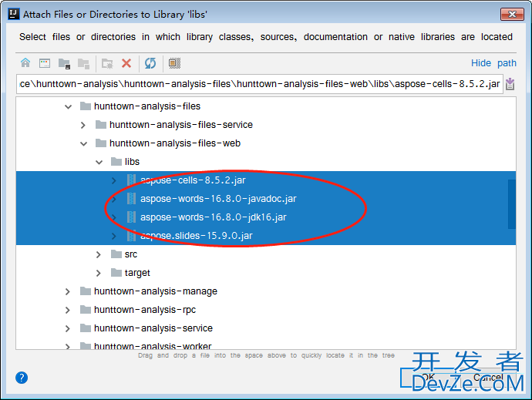Collapse the hunttown-analysis-files folder
Viewport: 532px width, 400px height.
[68, 106]
